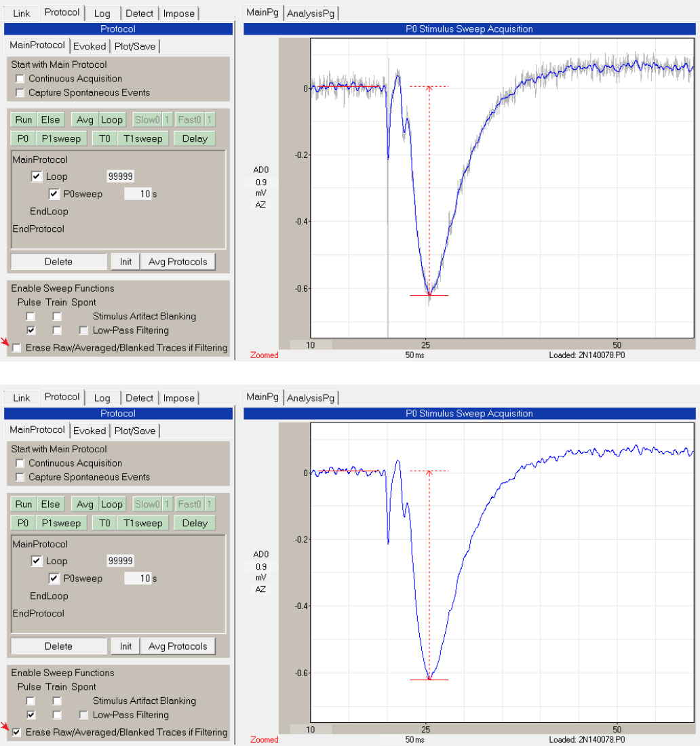The image size is (700, 746).
Task: Click the P1sweep button in the lower panel
Action: point(61,523)
